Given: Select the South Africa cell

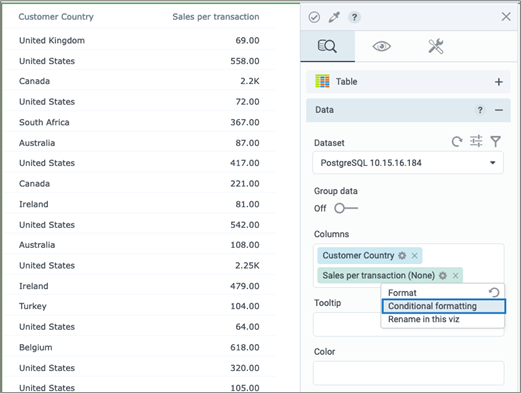Looking at the screenshot, I should [x=44, y=122].
